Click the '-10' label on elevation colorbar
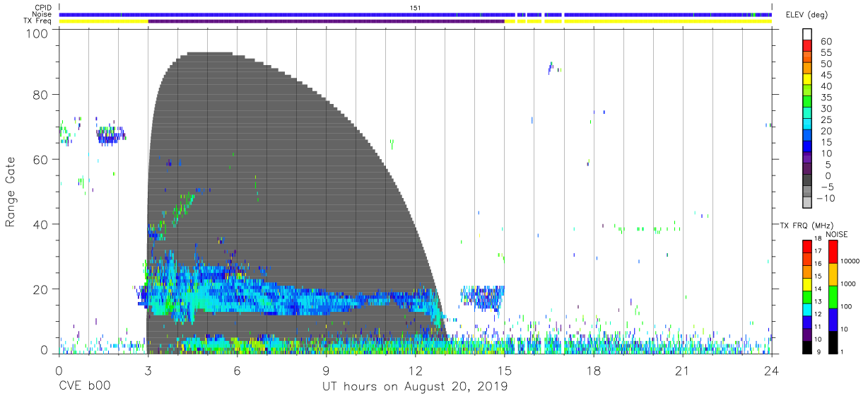Viewport: 868px width, 401px height. 825,198
